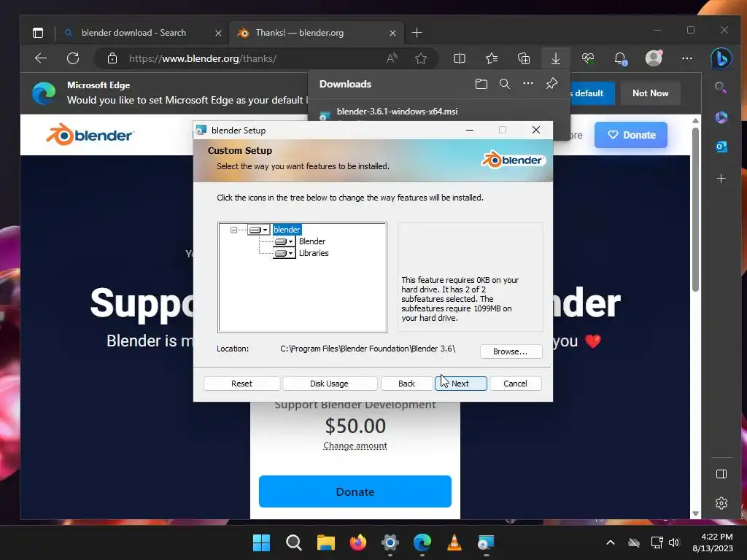Open feature dropdown for root blender node
This screenshot has height=560, width=747.
(259, 230)
